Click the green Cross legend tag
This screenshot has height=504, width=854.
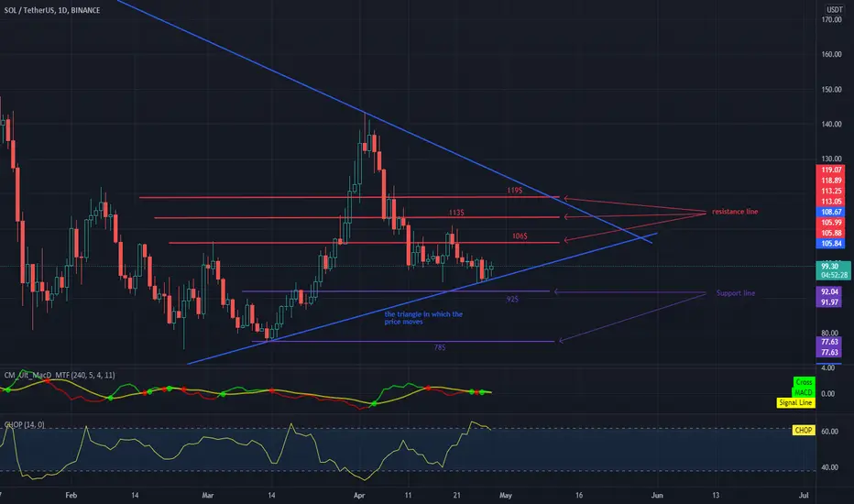click(804, 382)
